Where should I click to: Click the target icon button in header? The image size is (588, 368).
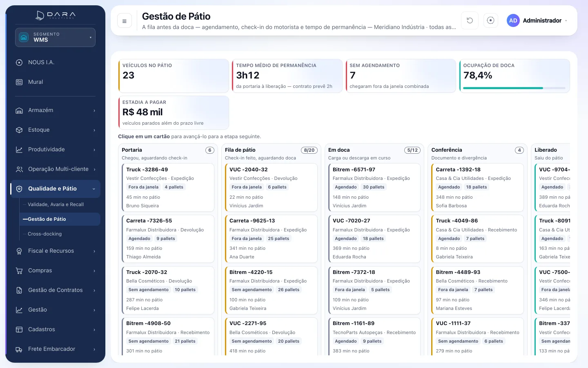click(491, 20)
